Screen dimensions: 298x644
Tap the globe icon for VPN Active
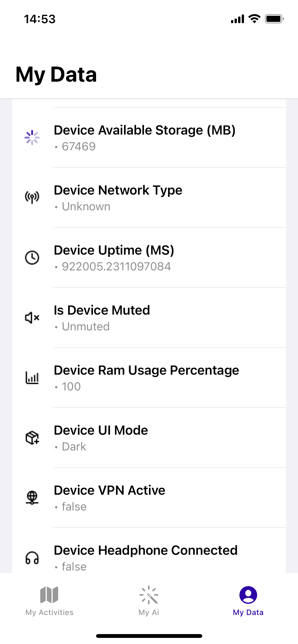click(x=32, y=497)
